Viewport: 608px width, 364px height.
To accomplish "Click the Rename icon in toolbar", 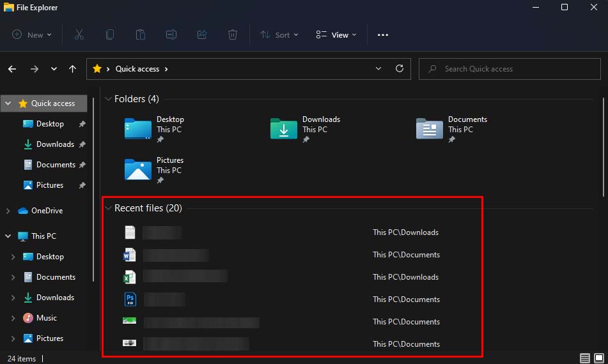I will (171, 34).
